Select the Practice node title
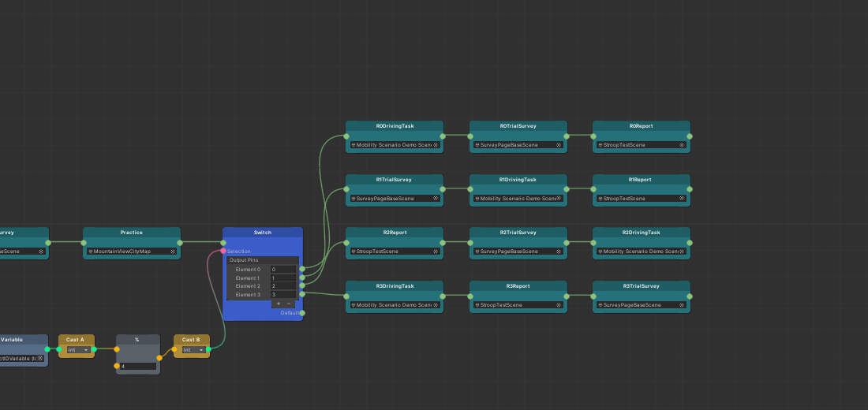868x410 pixels. coord(132,233)
